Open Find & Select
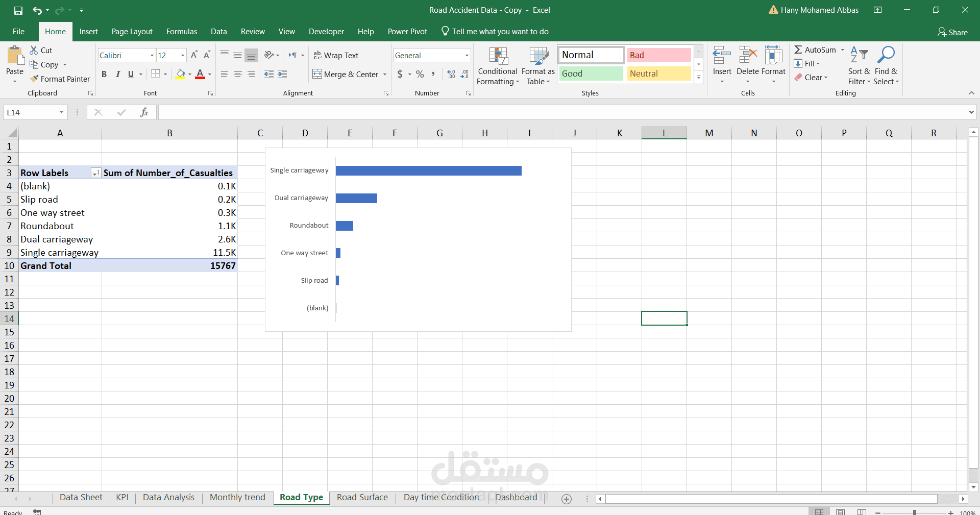 [886, 66]
